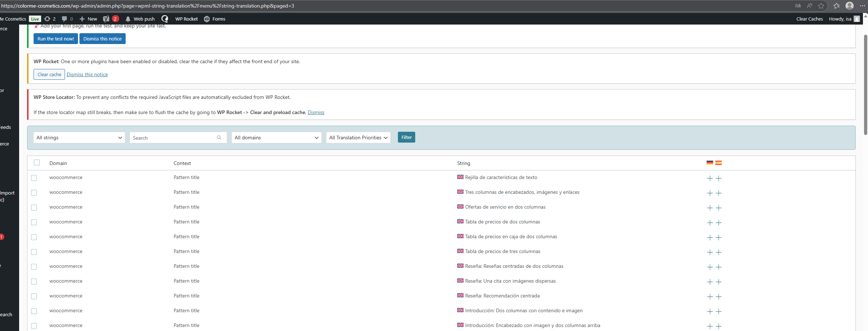The width and height of the screenshot is (868, 331).
Task: Click the Domain column header
Action: [58, 163]
